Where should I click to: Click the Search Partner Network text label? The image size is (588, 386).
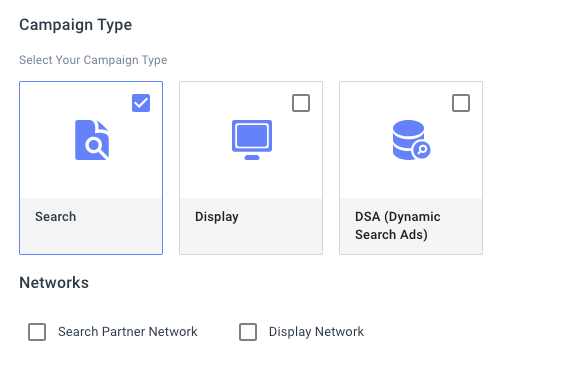pos(128,332)
